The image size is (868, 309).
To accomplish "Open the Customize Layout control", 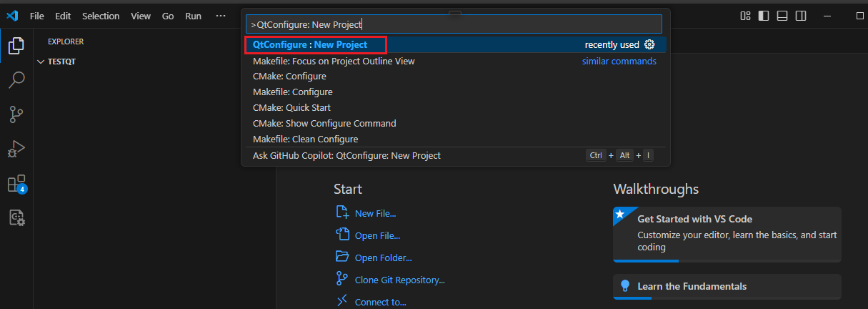I will [745, 16].
